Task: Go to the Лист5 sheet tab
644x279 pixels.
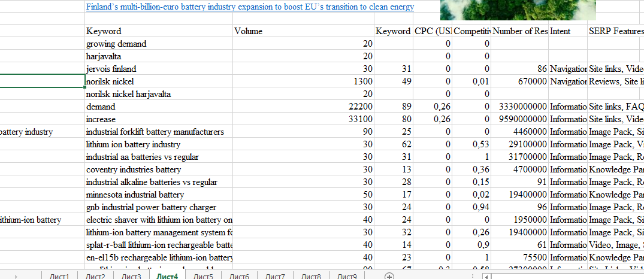Action: click(204, 276)
